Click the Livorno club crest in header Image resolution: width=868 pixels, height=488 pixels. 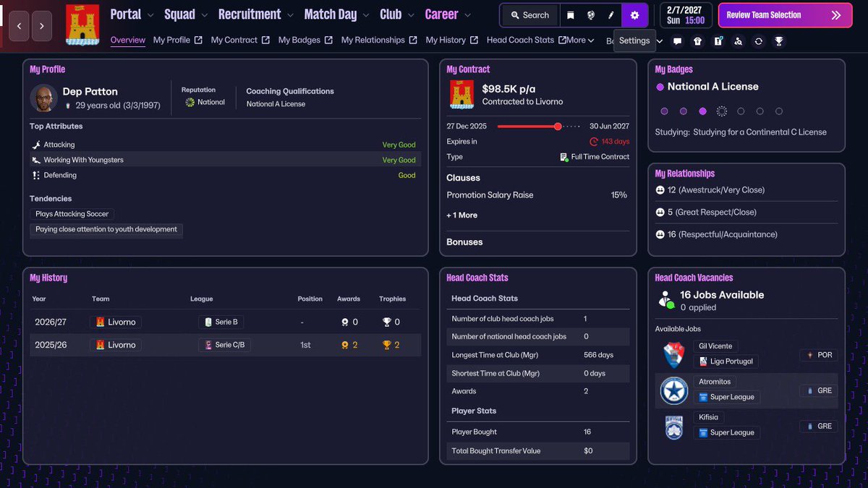click(x=82, y=25)
